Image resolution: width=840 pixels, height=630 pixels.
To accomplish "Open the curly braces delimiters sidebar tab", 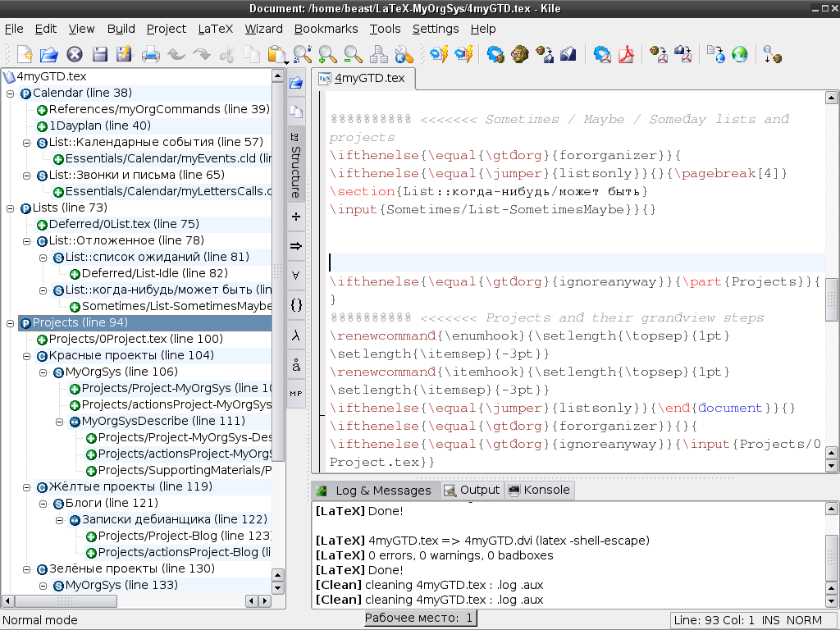I will [296, 305].
